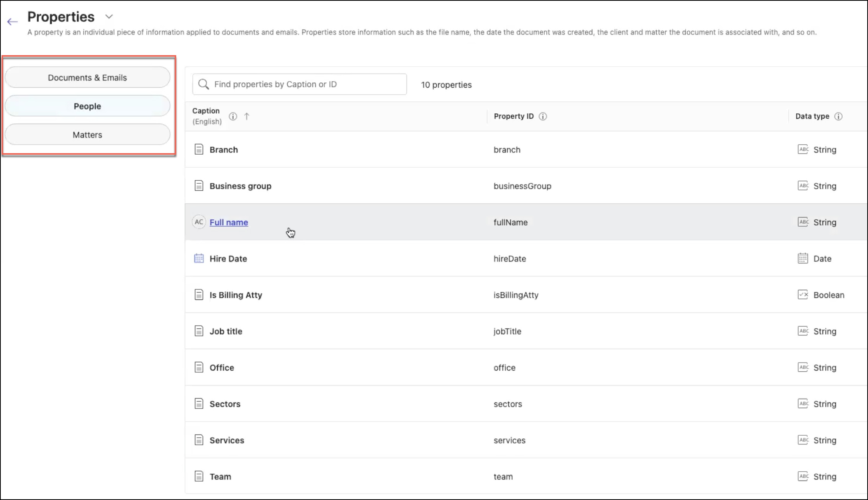Screen dimensions: 868x500
Task: Click the search properties input field
Action: (299, 84)
